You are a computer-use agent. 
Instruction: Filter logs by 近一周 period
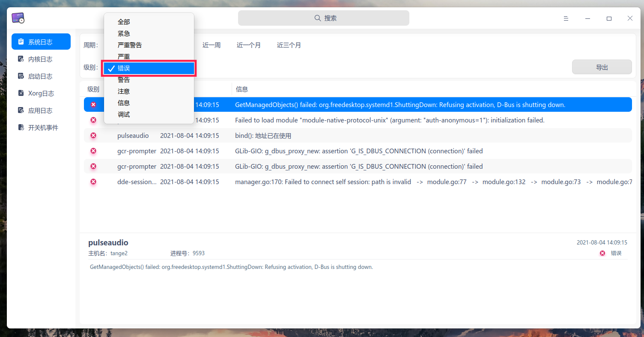pos(212,45)
